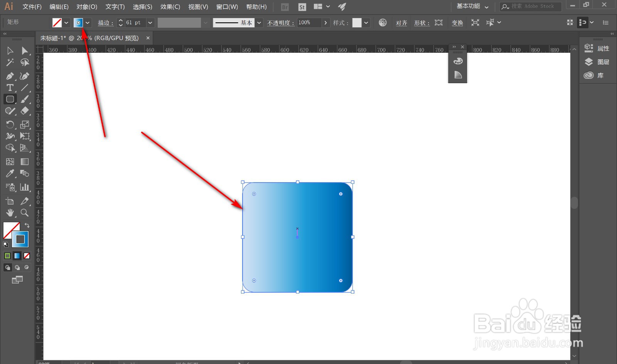Viewport: 617px width, 364px height.
Task: Expand the fill color dropdown arrow
Action: [66, 23]
